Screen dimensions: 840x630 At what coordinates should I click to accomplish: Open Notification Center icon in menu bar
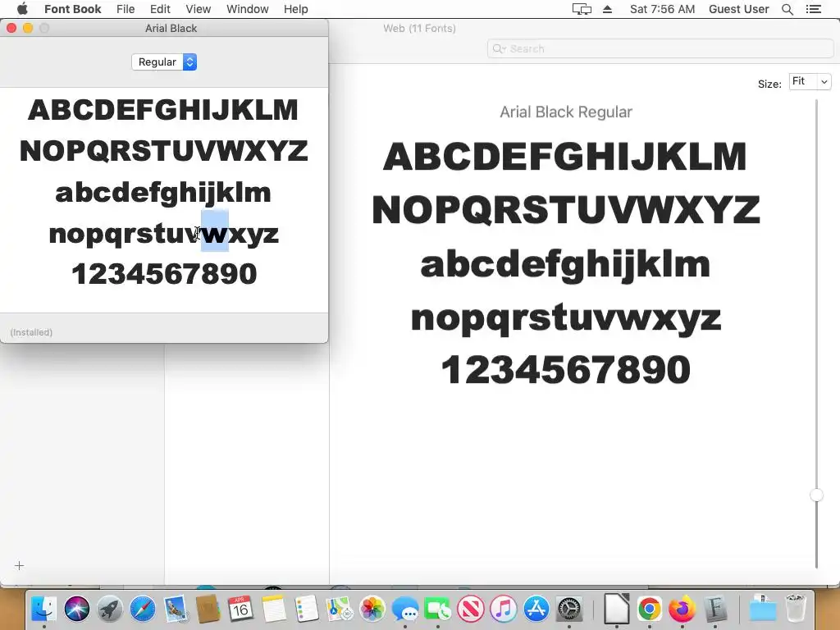(814, 9)
